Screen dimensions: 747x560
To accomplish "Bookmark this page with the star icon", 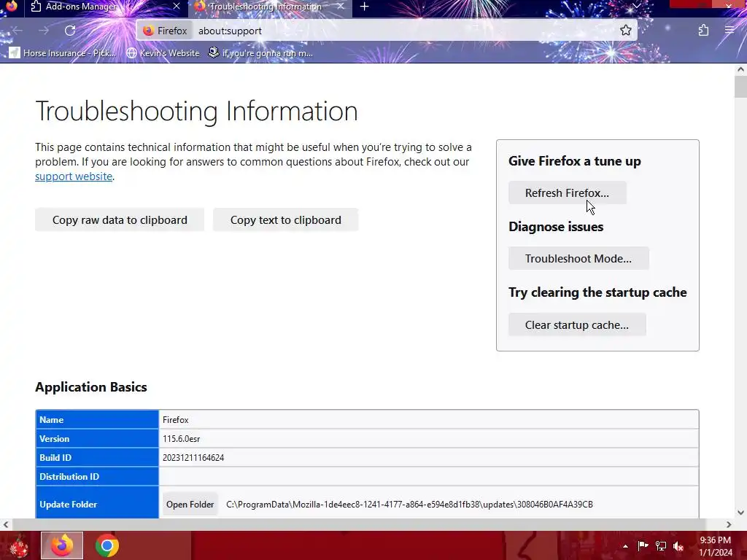I will (625, 31).
